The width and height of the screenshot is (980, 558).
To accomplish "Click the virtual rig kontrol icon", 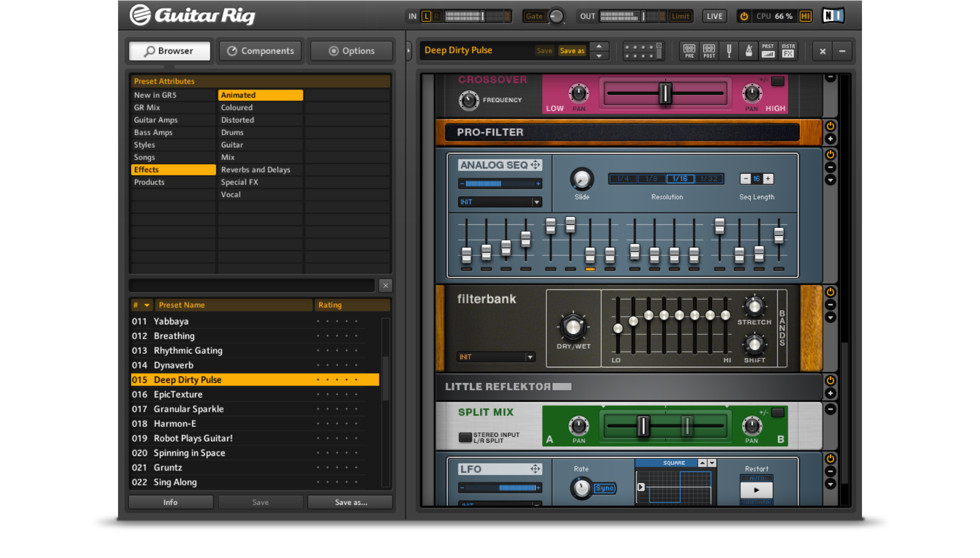I will coord(643,51).
